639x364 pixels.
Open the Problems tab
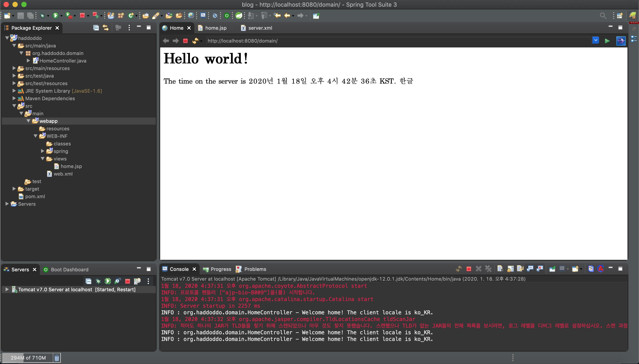(255, 269)
